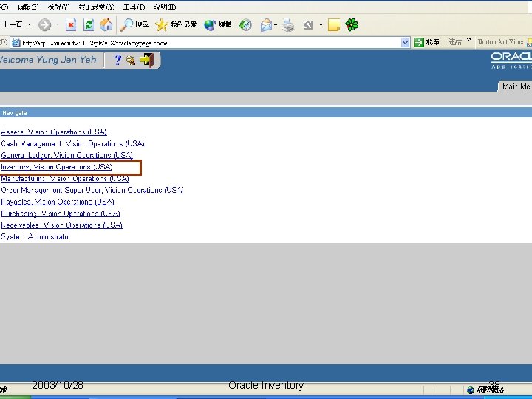This screenshot has width=532, height=399.
Task: Click the Search magnifier toolbar button
Action: [134, 24]
